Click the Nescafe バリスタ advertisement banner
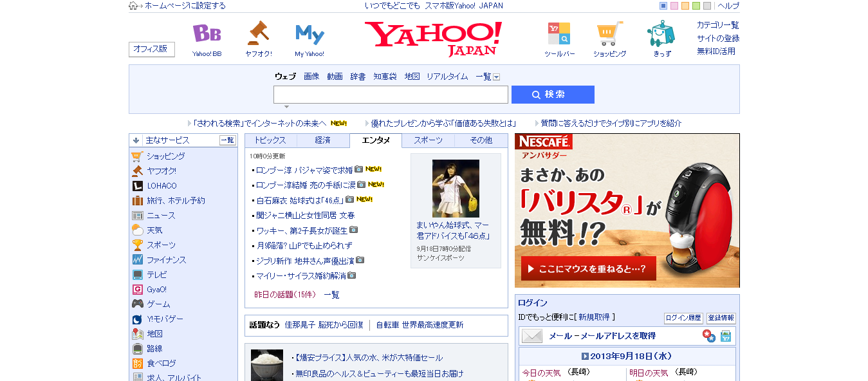The height and width of the screenshot is (381, 868). [x=627, y=210]
